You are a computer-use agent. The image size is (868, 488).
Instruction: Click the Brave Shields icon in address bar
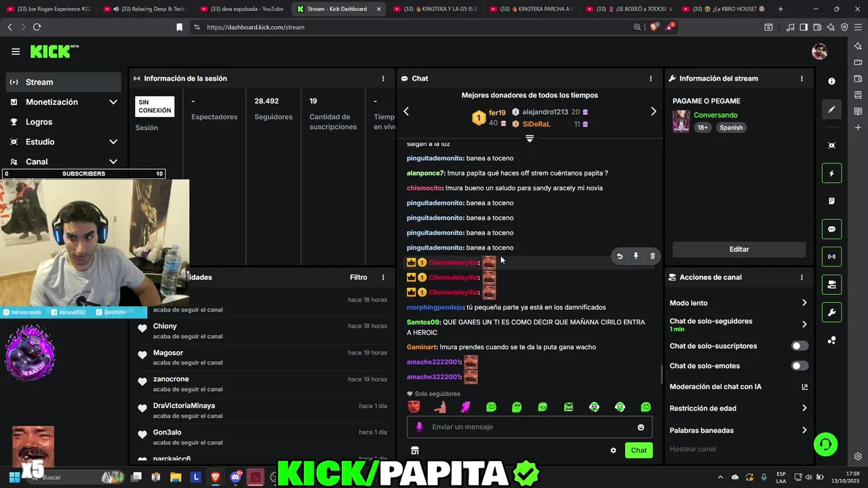pos(654,27)
